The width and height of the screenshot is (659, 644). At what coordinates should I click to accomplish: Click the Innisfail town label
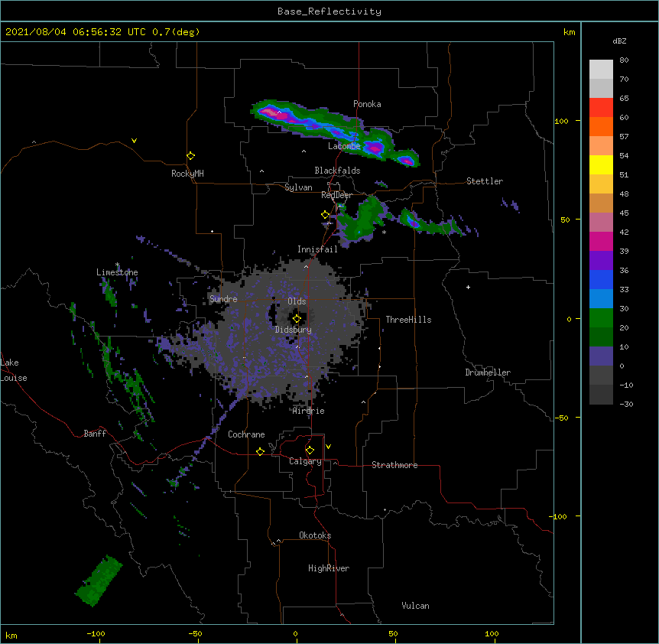[317, 249]
